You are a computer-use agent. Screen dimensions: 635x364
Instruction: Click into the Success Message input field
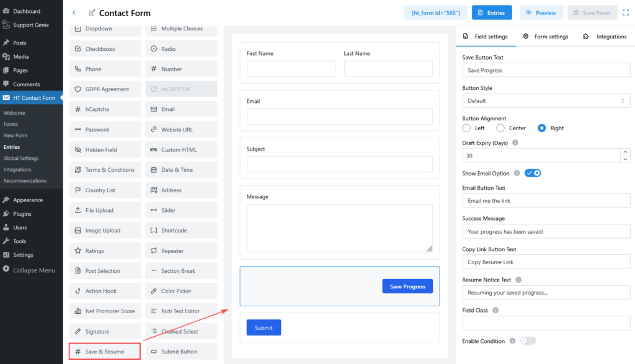pyautogui.click(x=546, y=231)
